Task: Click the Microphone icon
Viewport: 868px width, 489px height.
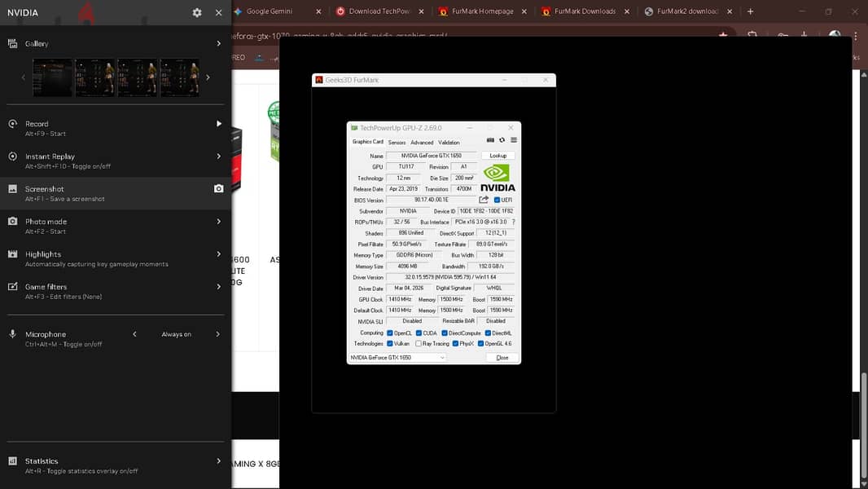Action: [13, 334]
